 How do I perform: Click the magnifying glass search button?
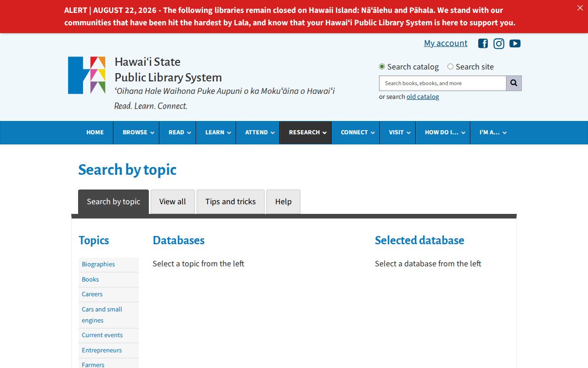click(514, 83)
